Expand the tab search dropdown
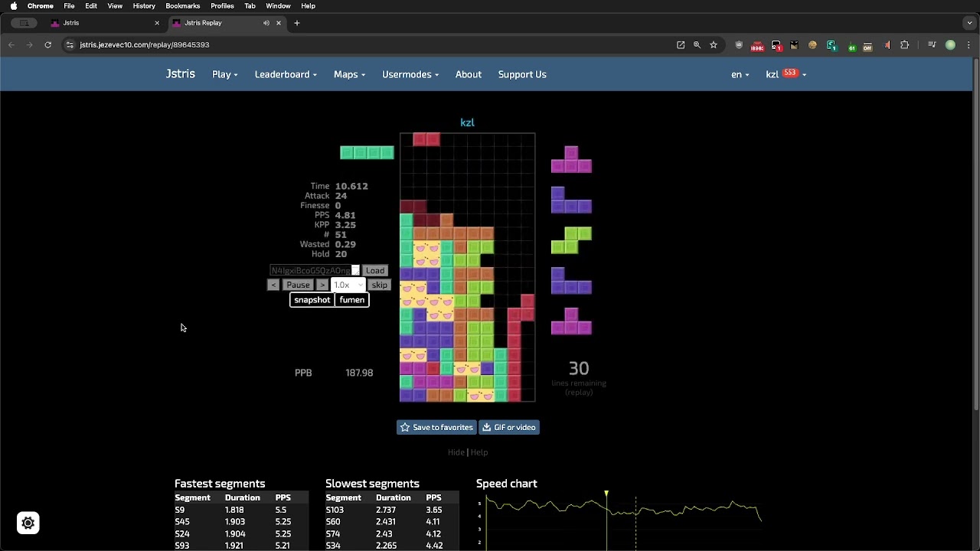Screen dimensions: 980x551 (x=969, y=23)
